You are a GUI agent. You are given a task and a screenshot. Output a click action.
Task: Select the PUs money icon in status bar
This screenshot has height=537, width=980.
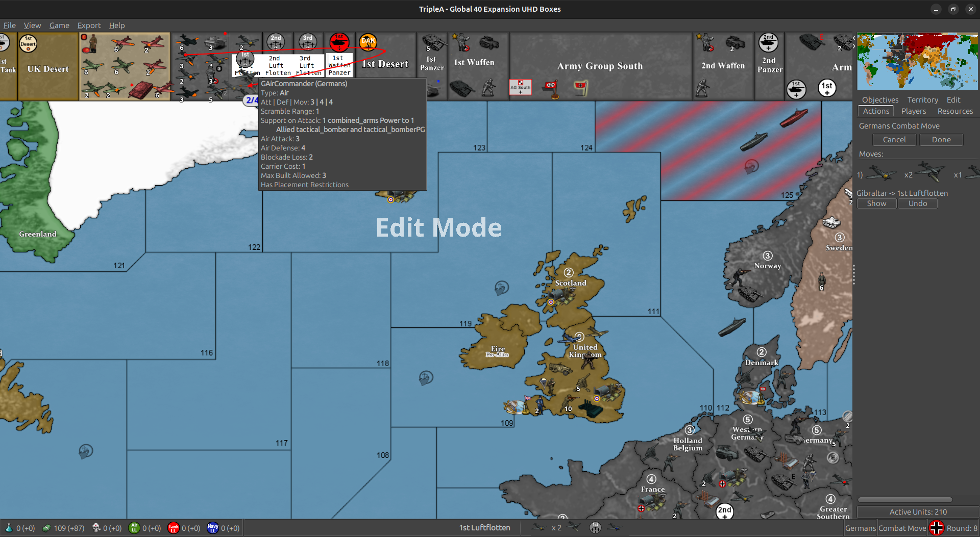(x=46, y=528)
